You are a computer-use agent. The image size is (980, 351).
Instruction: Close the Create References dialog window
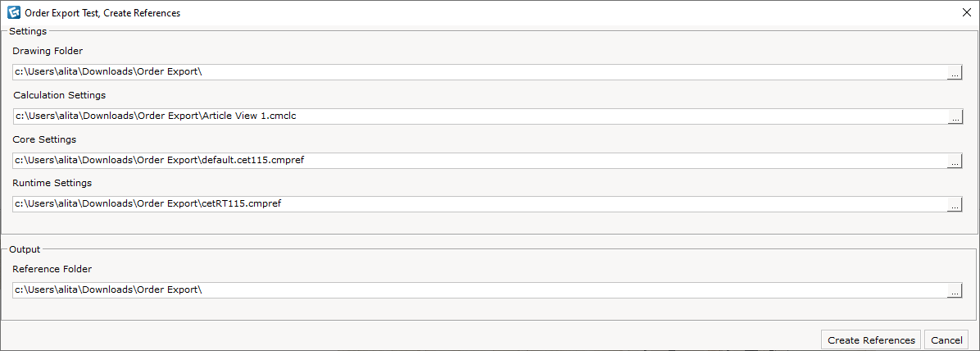(x=966, y=12)
